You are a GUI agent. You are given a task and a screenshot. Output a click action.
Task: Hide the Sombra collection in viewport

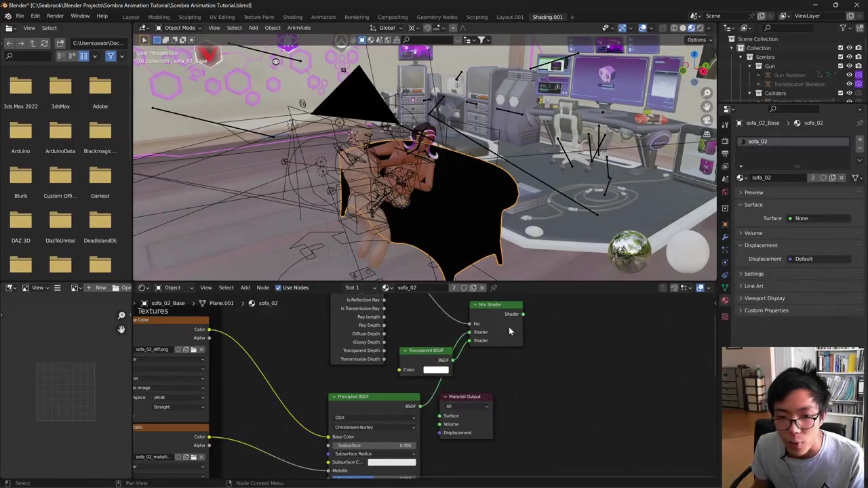(849, 57)
